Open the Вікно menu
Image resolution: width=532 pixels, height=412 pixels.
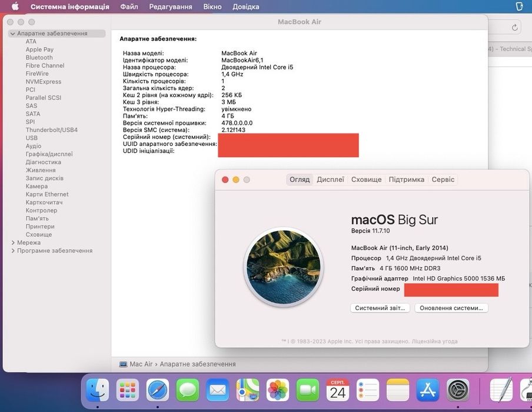coord(212,7)
